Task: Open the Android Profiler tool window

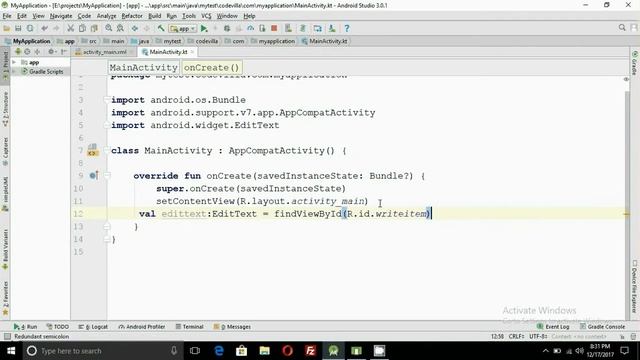Action: [x=142, y=327]
